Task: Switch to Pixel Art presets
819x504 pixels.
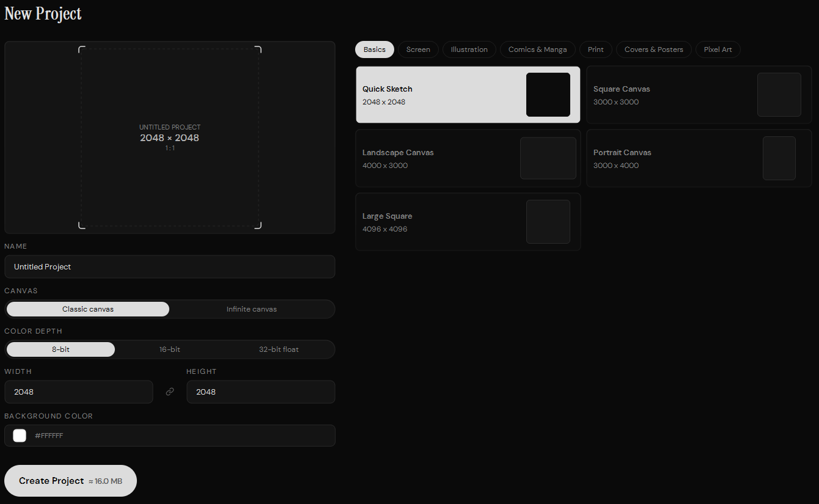Action: (718, 49)
